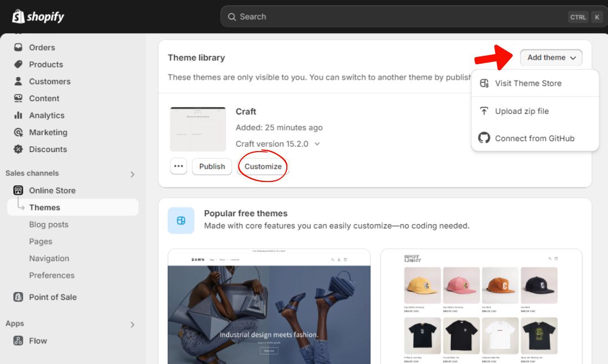Open Orders from the sidebar
Viewport: 608px width, 364px height.
coord(42,47)
